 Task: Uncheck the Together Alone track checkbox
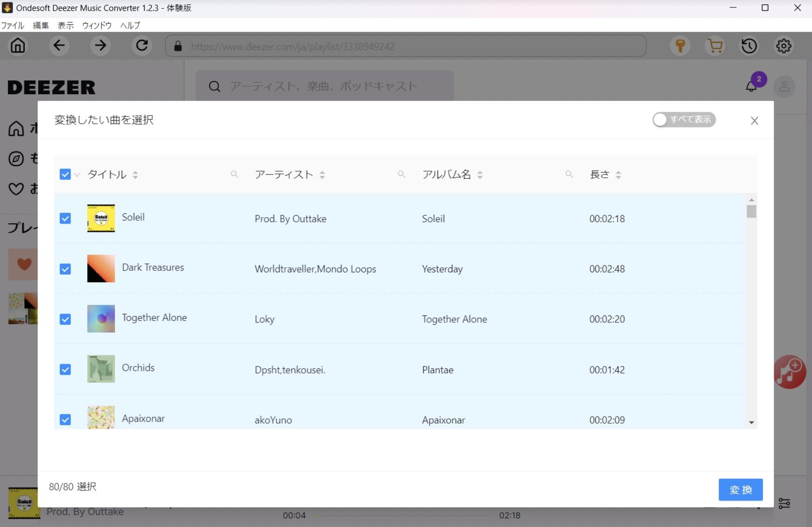click(65, 319)
